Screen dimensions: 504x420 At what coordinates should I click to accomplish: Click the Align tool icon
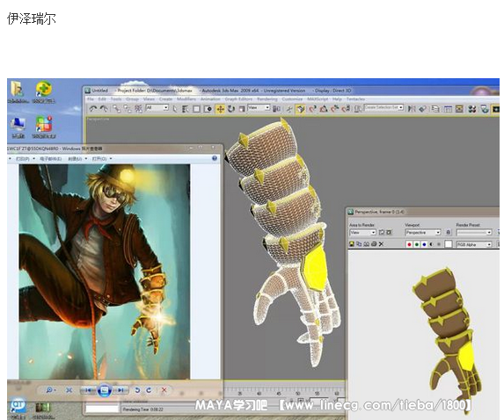pyautogui.click(x=423, y=109)
